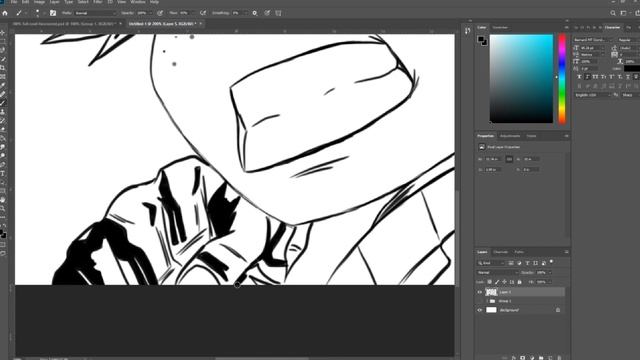640x360 pixels.
Task: Select the Eyedropper tool
Action: tap(3, 85)
